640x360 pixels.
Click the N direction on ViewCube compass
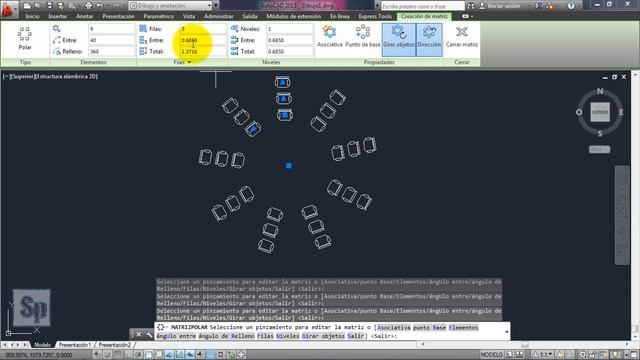[600, 91]
